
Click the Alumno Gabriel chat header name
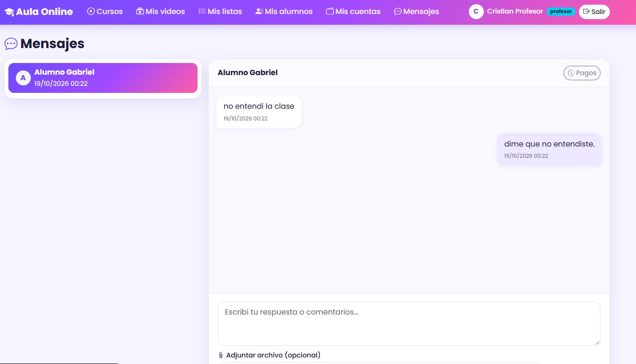pos(247,73)
